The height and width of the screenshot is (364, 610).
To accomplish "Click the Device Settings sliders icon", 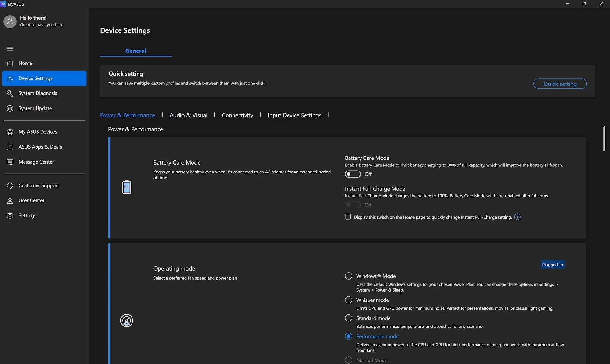I will coord(10,78).
